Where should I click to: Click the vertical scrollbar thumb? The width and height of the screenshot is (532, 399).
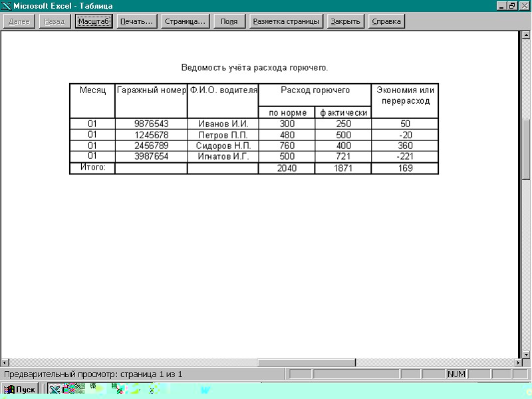pyautogui.click(x=526, y=149)
